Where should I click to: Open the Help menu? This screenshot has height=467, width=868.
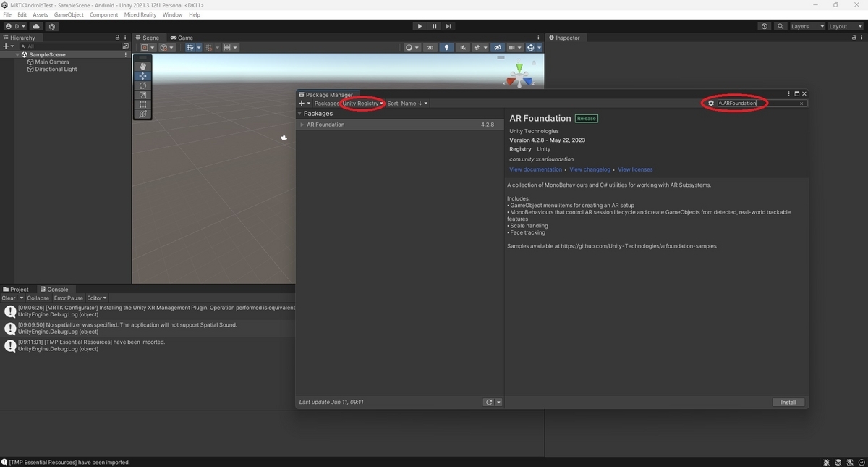195,14
